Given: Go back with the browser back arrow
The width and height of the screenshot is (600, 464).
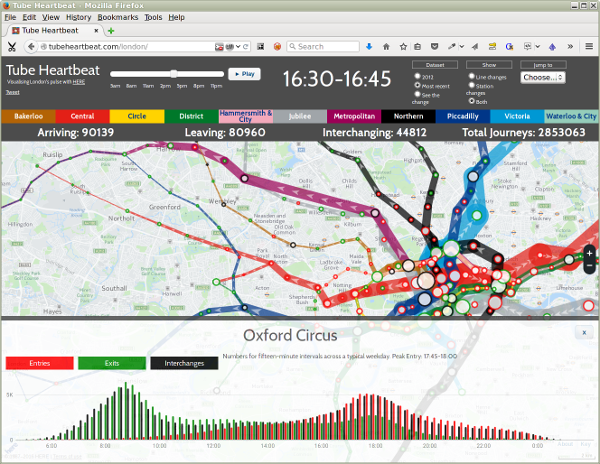Looking at the screenshot, I should pyautogui.click(x=31, y=47).
